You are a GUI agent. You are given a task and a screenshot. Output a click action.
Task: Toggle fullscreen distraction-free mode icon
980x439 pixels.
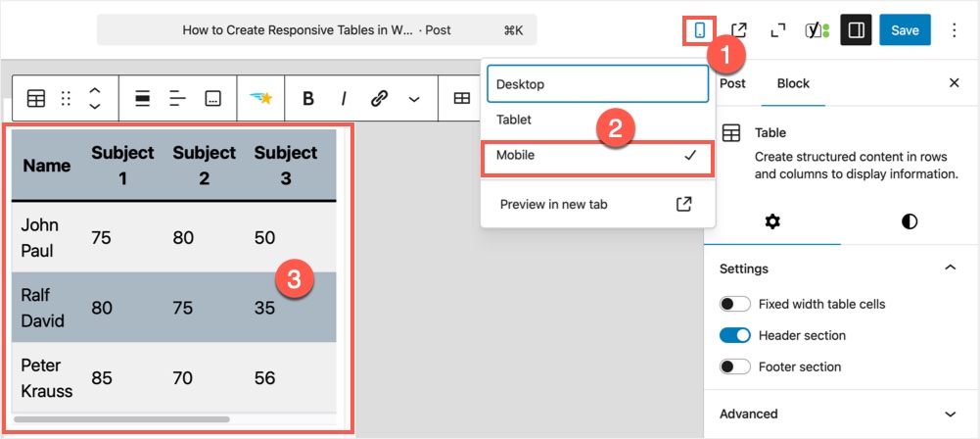click(x=778, y=30)
